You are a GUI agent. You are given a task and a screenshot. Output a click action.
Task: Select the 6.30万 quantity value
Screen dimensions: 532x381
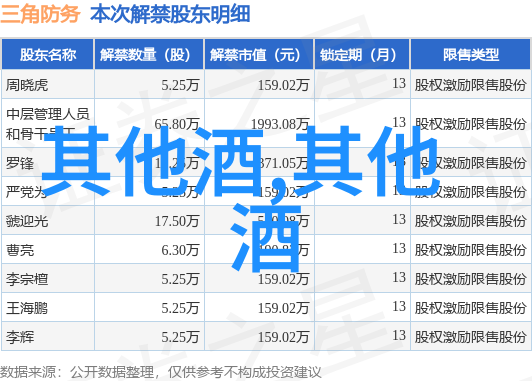click(x=180, y=250)
